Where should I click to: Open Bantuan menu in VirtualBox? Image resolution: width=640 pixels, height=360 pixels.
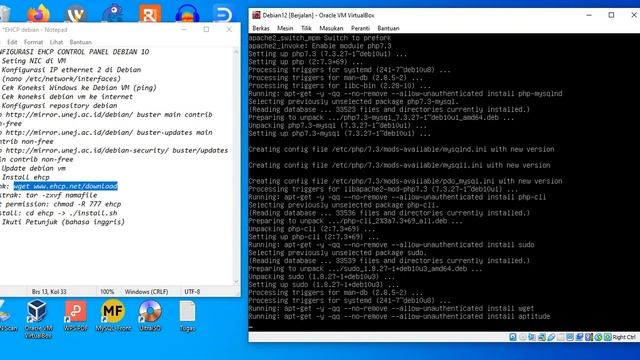point(388,28)
